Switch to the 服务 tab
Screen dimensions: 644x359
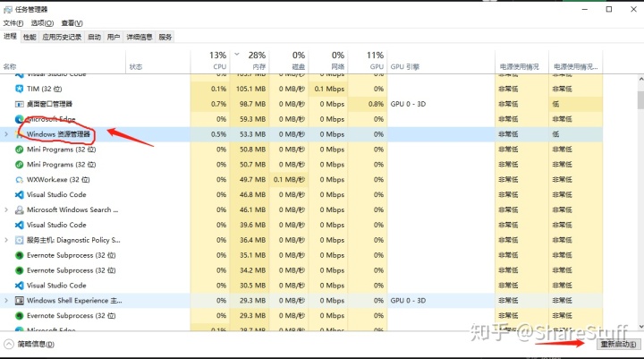tap(165, 37)
